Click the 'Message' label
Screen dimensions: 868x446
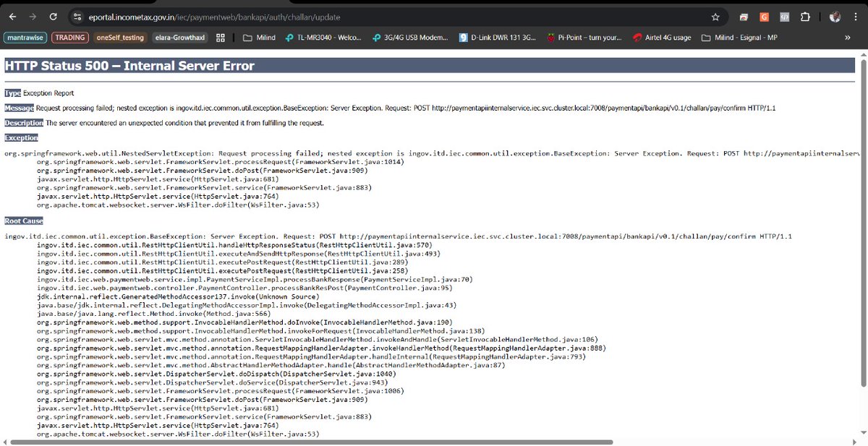19,108
